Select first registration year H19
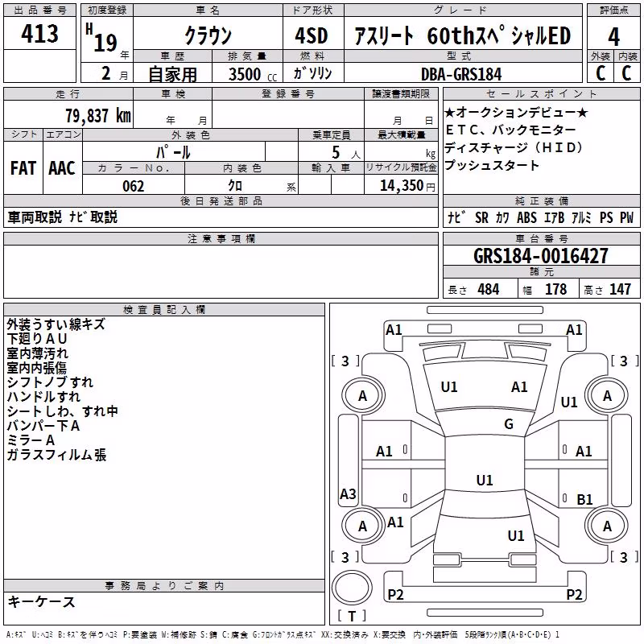This screenshot has width=644, height=644. coord(101,38)
